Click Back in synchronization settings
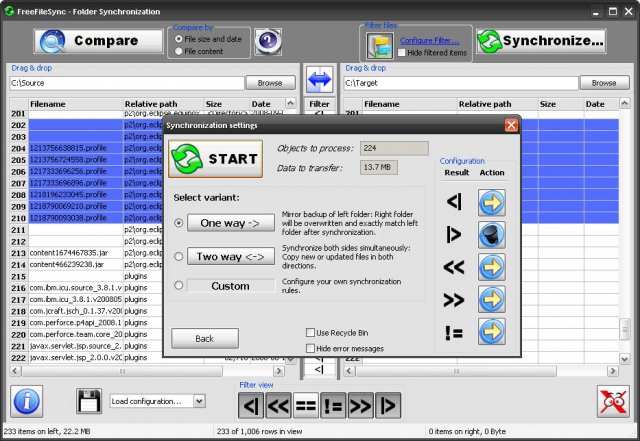Image resolution: width=640 pixels, height=441 pixels. 205,339
